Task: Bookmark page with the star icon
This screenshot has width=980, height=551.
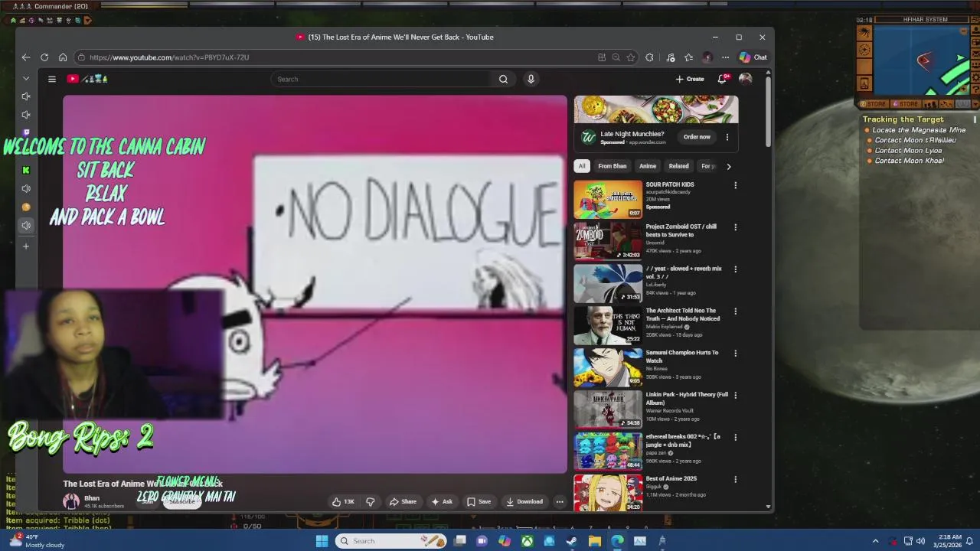Action: (631, 57)
